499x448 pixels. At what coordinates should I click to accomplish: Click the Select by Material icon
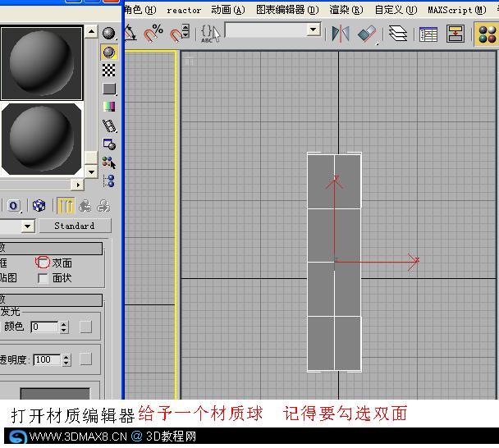click(x=109, y=162)
